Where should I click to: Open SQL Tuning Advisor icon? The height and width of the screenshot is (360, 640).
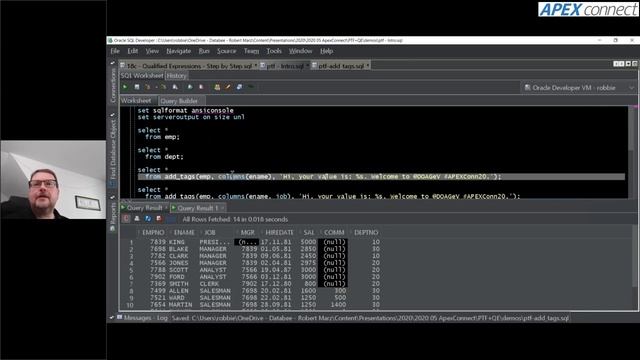coord(175,87)
